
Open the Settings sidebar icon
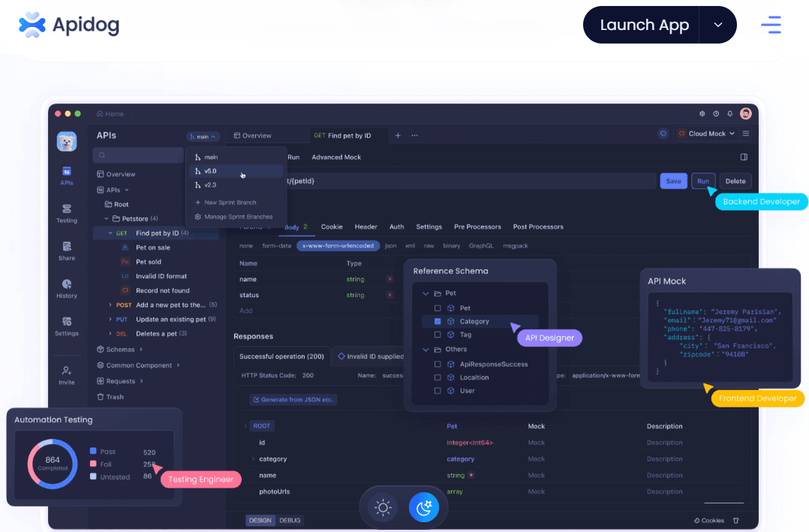[67, 326]
